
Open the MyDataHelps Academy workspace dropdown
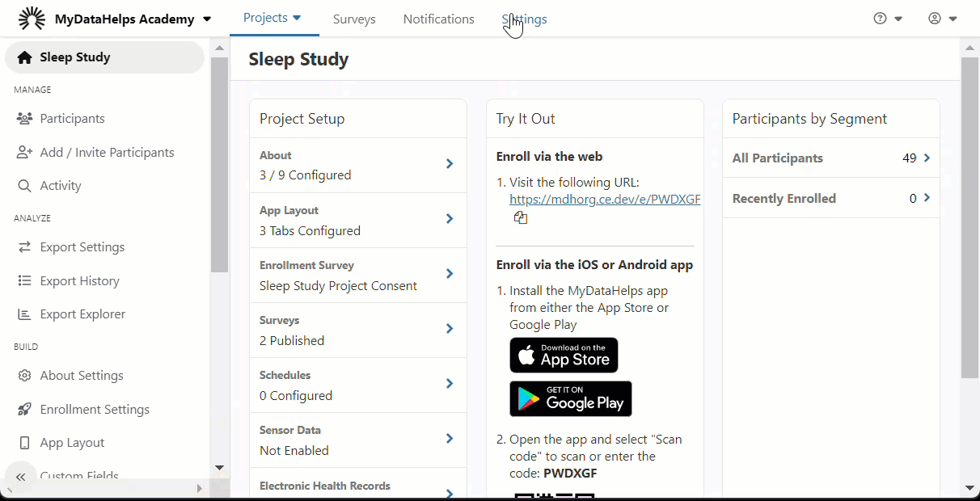coord(207,19)
